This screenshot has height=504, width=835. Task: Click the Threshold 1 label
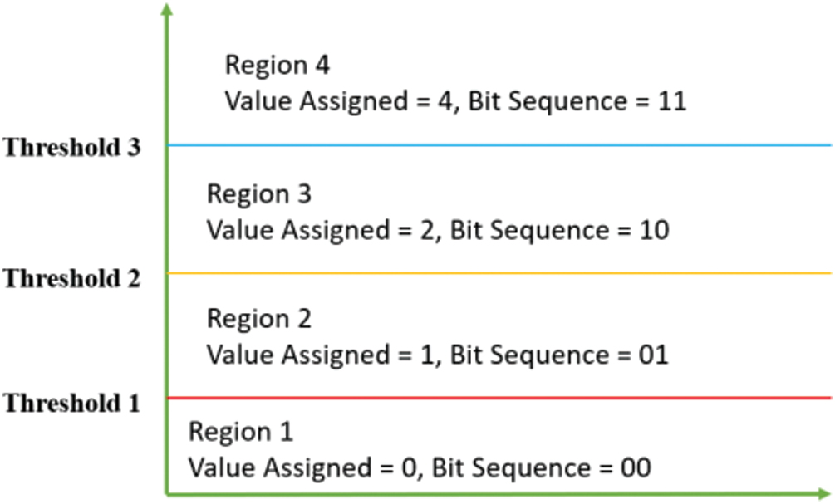[71, 404]
